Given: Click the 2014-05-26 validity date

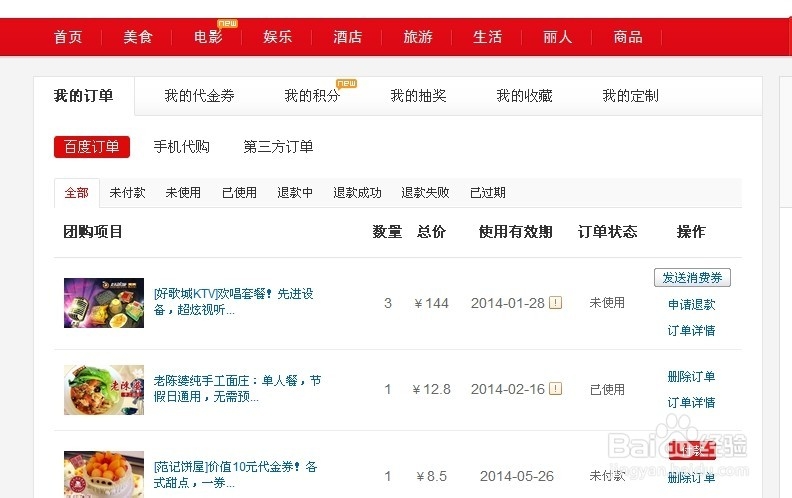Looking at the screenshot, I should click(x=517, y=476).
